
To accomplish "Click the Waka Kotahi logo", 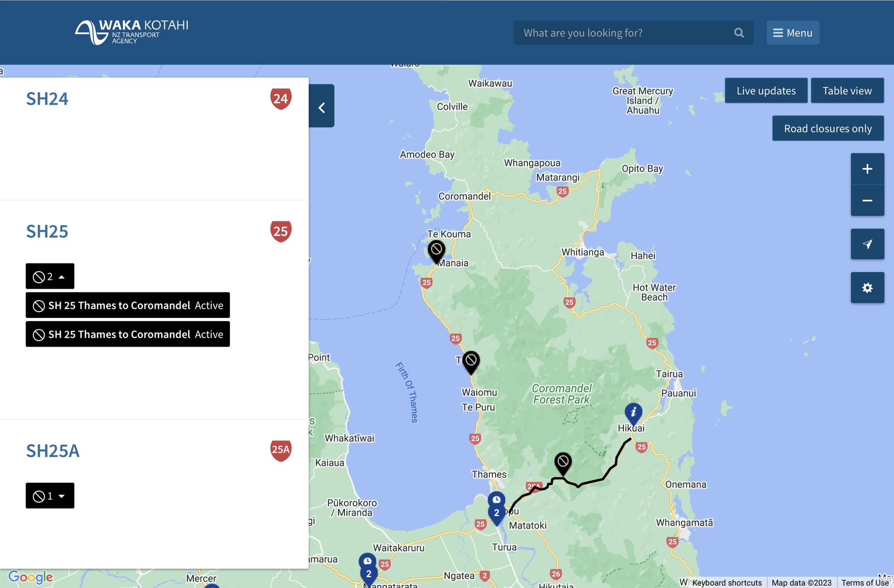I will (x=131, y=32).
